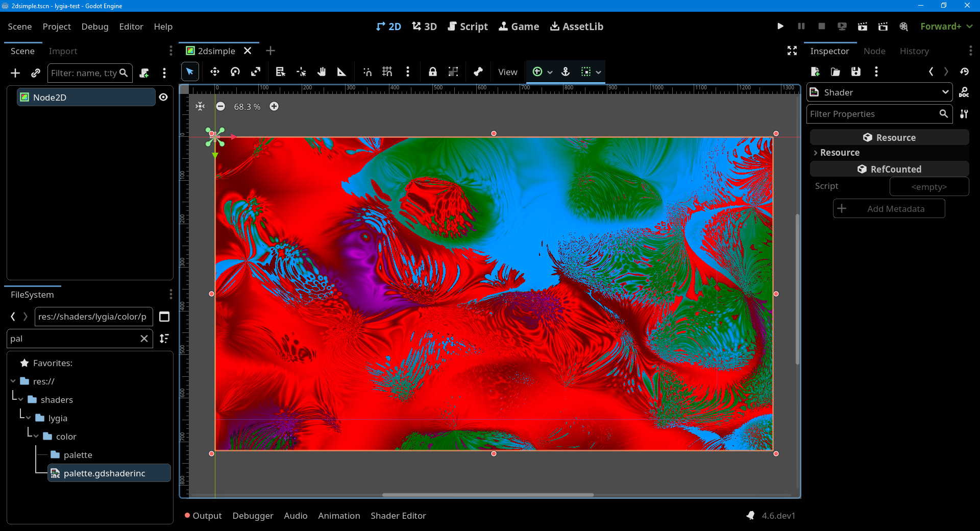
Task: Select the Scale Mode tool
Action: pyautogui.click(x=256, y=72)
